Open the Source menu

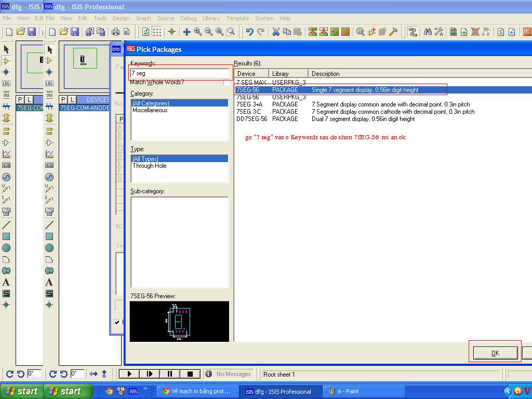click(166, 18)
